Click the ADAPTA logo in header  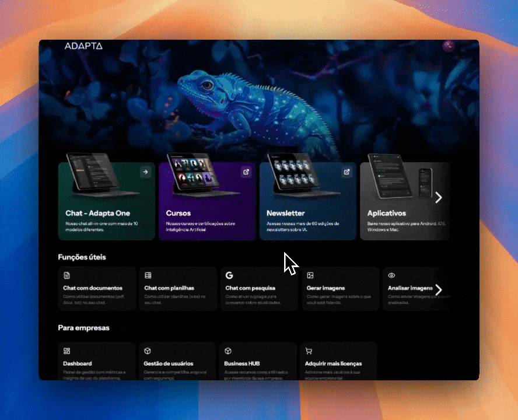click(83, 46)
